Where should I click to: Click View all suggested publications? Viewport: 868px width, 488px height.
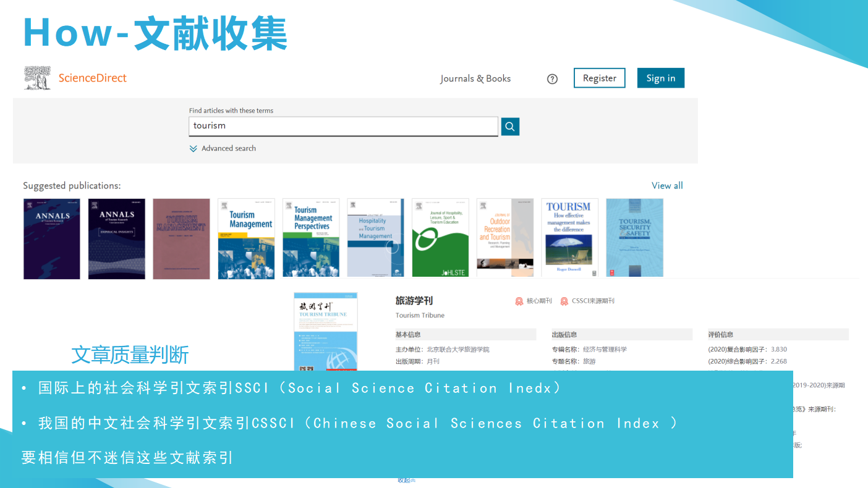pos(667,185)
